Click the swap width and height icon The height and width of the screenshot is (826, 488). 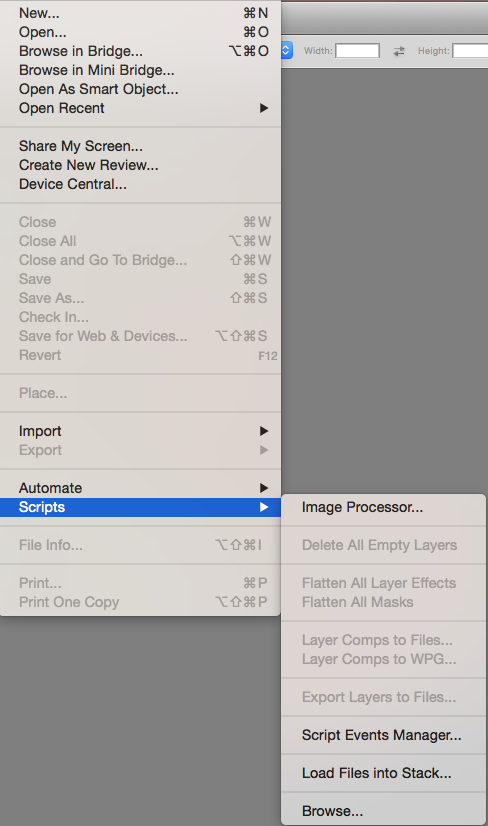[399, 51]
